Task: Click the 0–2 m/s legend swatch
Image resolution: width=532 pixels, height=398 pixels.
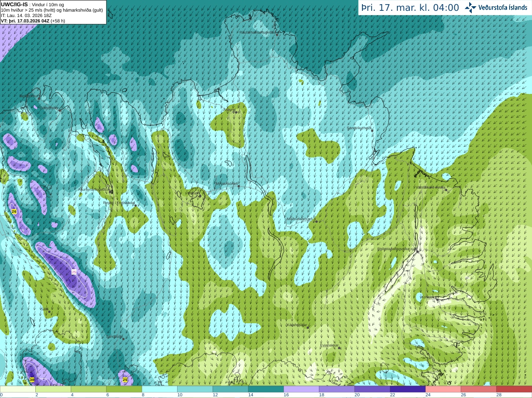Action: pos(17,389)
